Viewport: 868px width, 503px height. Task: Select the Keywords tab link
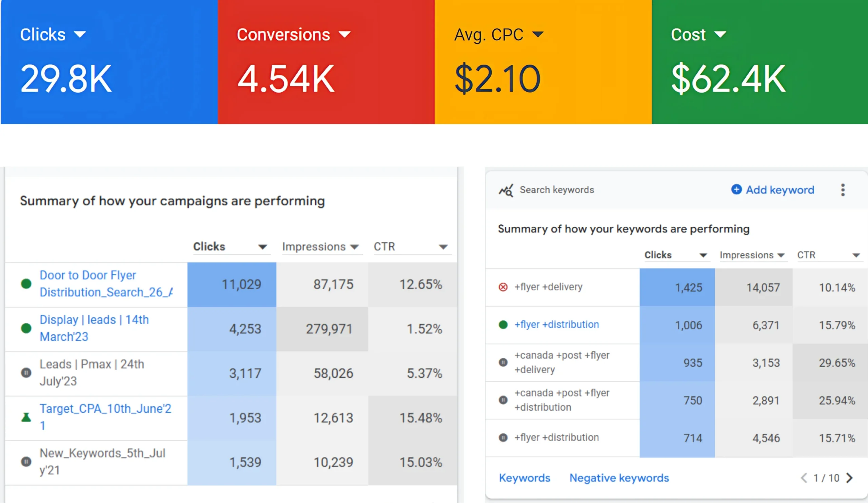point(524,478)
